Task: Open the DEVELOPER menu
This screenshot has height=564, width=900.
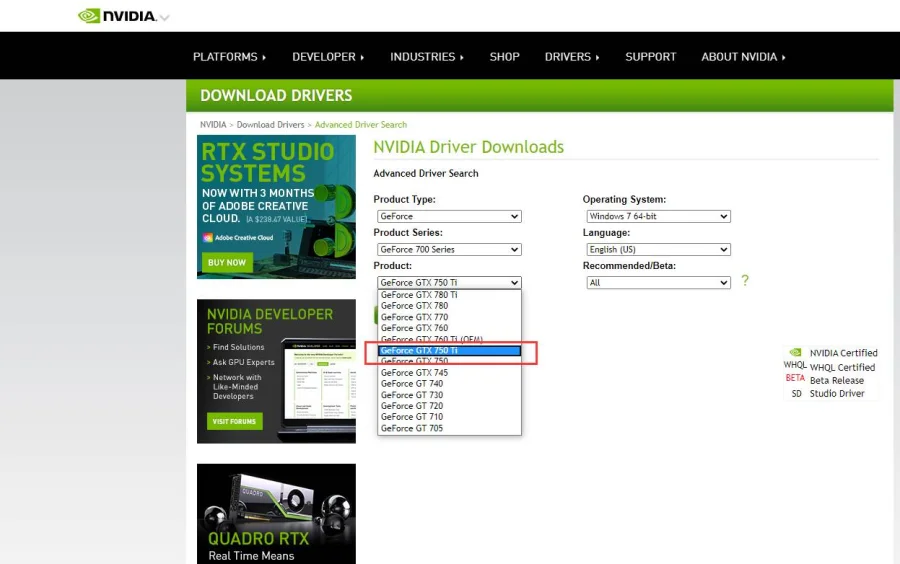Action: 328,57
